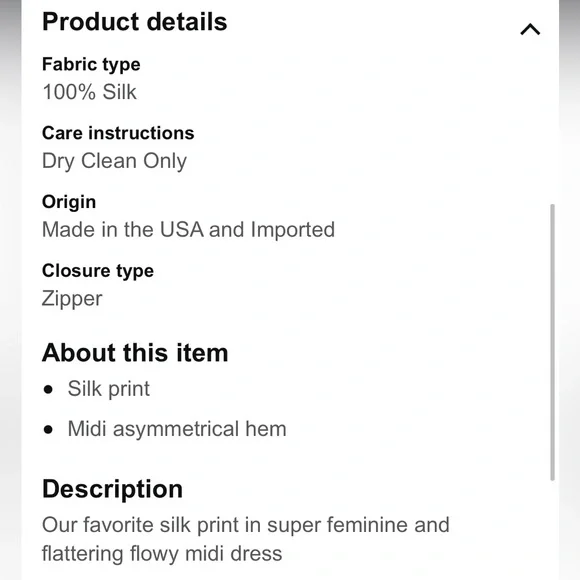580x580 pixels.
Task: Click the Dry Clean Only text
Action: pyautogui.click(x=114, y=161)
